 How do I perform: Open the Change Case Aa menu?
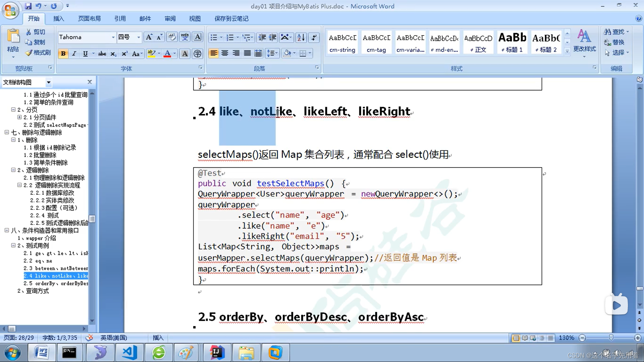tap(137, 54)
